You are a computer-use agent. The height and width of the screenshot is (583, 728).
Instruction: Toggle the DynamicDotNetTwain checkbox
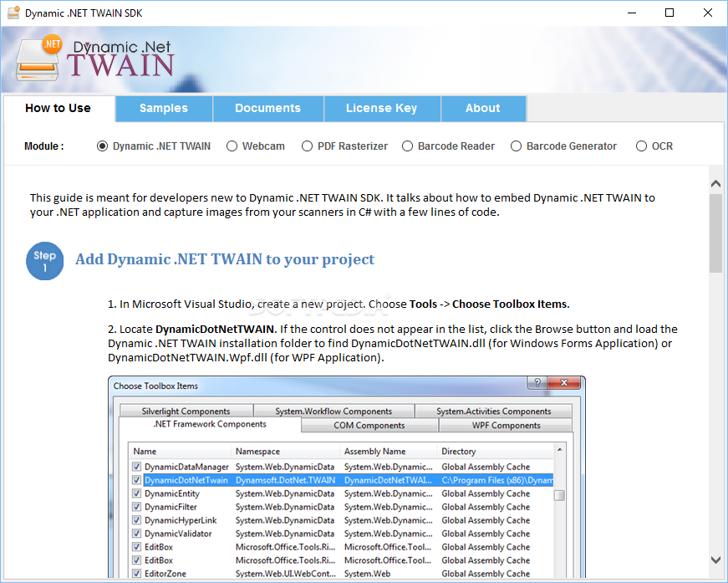(x=136, y=480)
